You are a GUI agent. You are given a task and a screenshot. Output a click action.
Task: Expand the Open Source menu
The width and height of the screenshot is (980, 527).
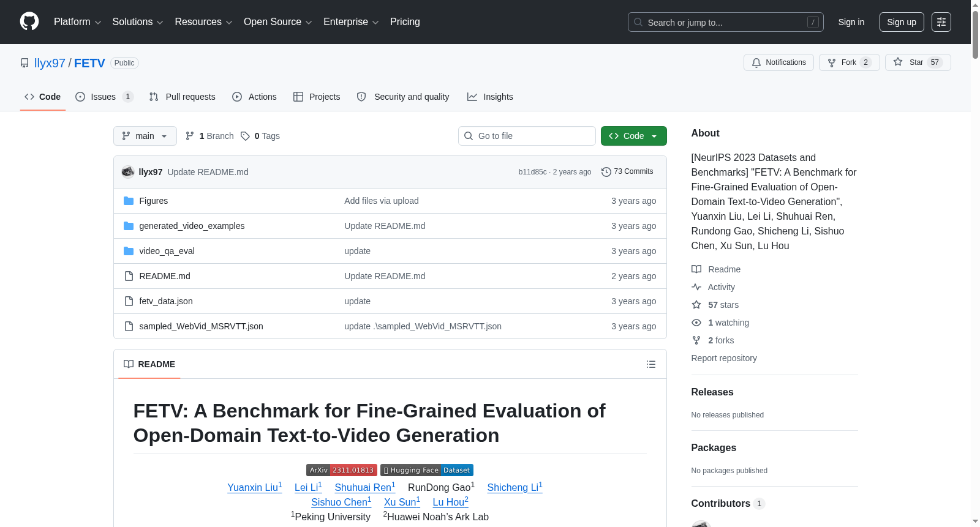click(x=278, y=22)
